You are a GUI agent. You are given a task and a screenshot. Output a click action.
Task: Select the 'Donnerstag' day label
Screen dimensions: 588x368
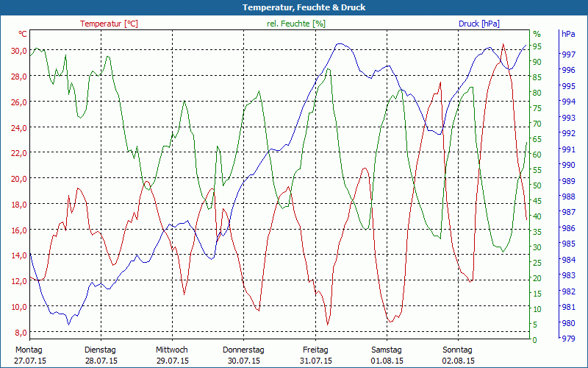click(243, 350)
